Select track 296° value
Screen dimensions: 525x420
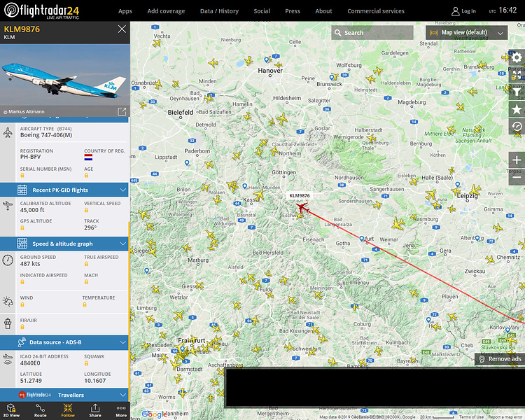pyautogui.click(x=90, y=227)
